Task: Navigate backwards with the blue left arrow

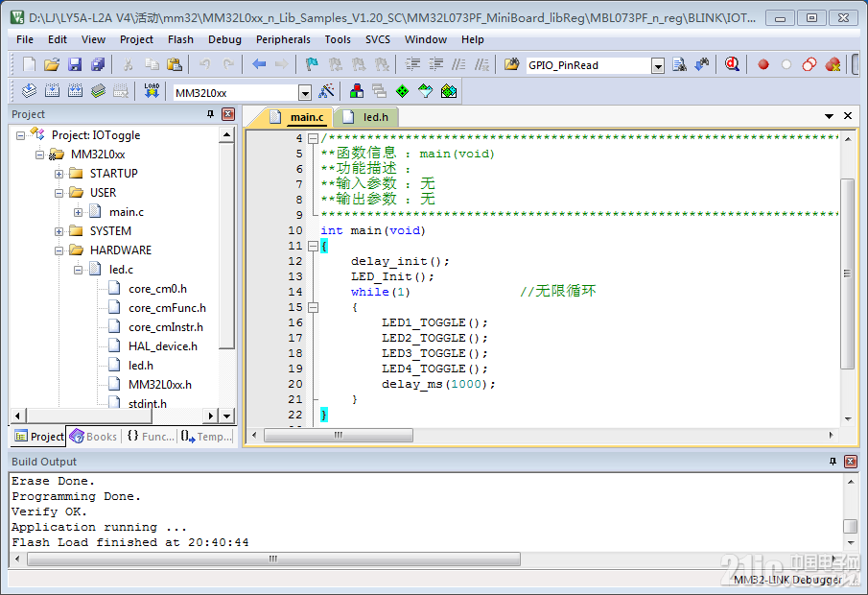Action: pyautogui.click(x=259, y=65)
